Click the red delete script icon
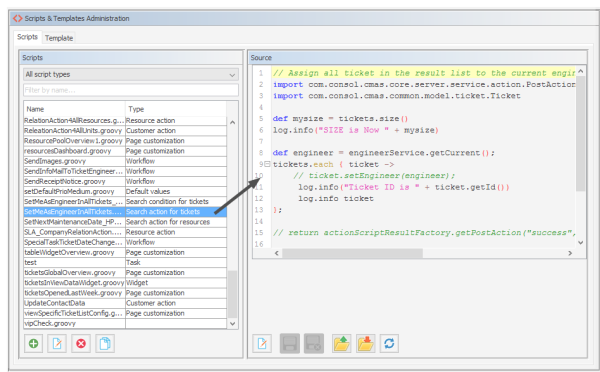 click(81, 343)
